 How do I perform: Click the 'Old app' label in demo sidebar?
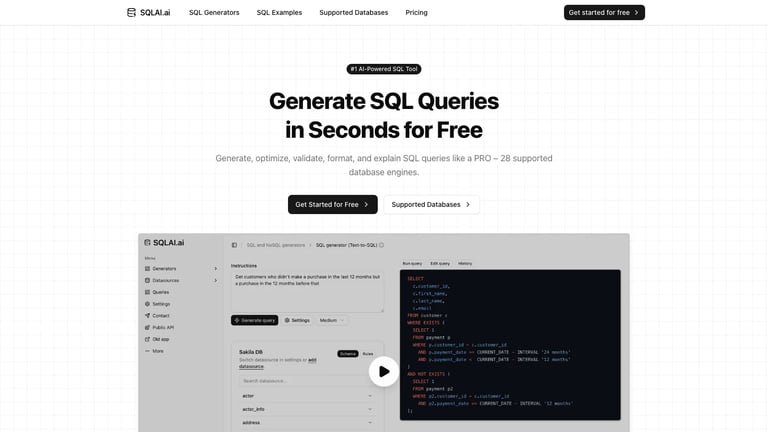pyautogui.click(x=161, y=339)
